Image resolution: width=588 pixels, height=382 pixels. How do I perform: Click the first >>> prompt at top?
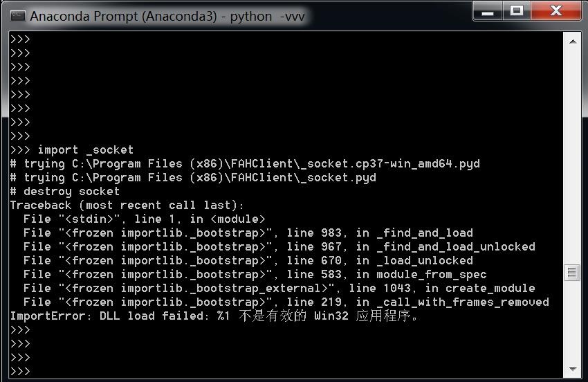[20, 39]
